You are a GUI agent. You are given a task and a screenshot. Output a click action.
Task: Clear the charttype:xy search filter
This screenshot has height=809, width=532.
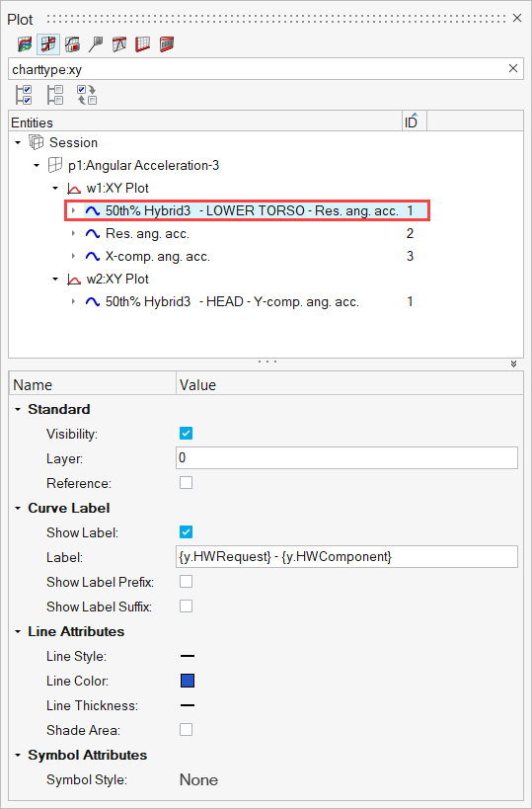coord(513,68)
